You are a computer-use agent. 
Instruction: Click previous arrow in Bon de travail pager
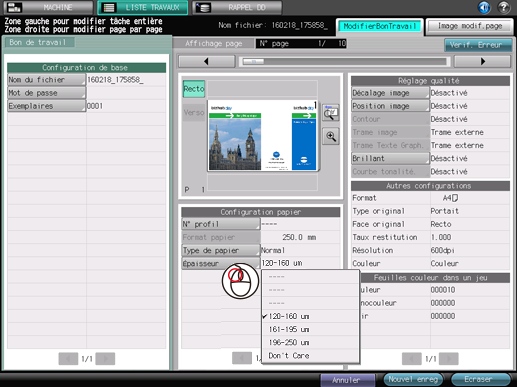pos(68,359)
